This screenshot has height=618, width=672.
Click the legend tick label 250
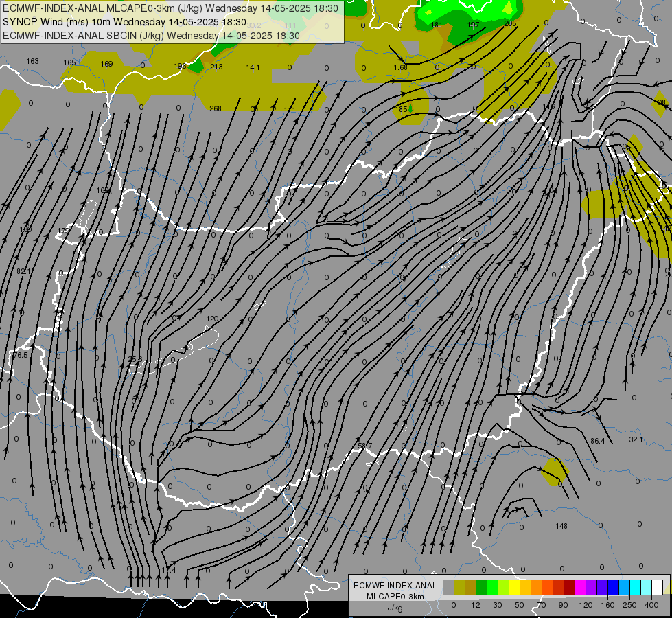point(629,605)
